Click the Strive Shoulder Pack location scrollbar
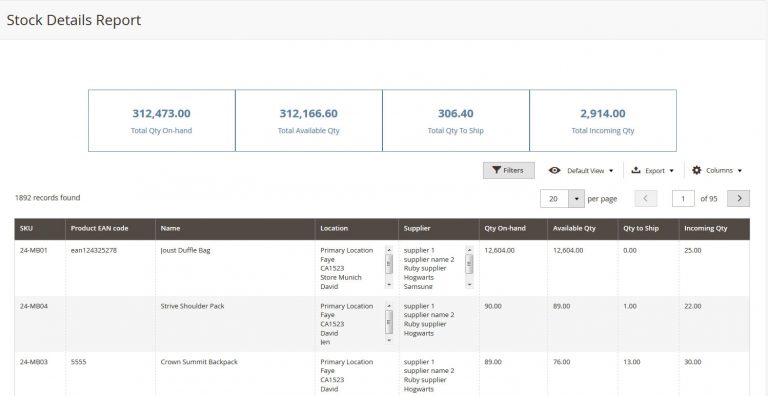Image resolution: width=768 pixels, height=396 pixels. coord(389,323)
